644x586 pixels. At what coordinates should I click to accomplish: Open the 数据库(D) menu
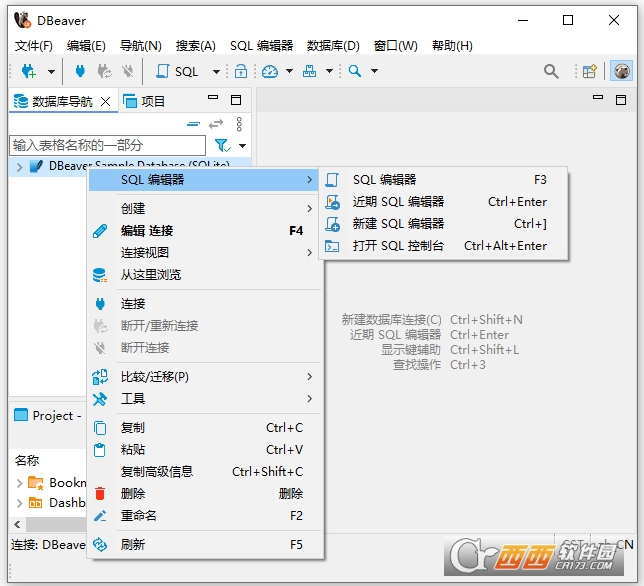tap(333, 46)
